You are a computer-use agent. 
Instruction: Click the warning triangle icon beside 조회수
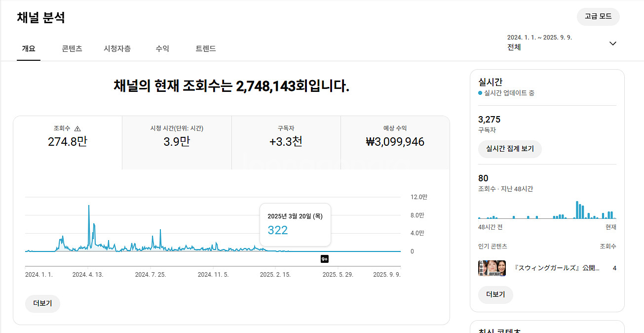pos(77,128)
